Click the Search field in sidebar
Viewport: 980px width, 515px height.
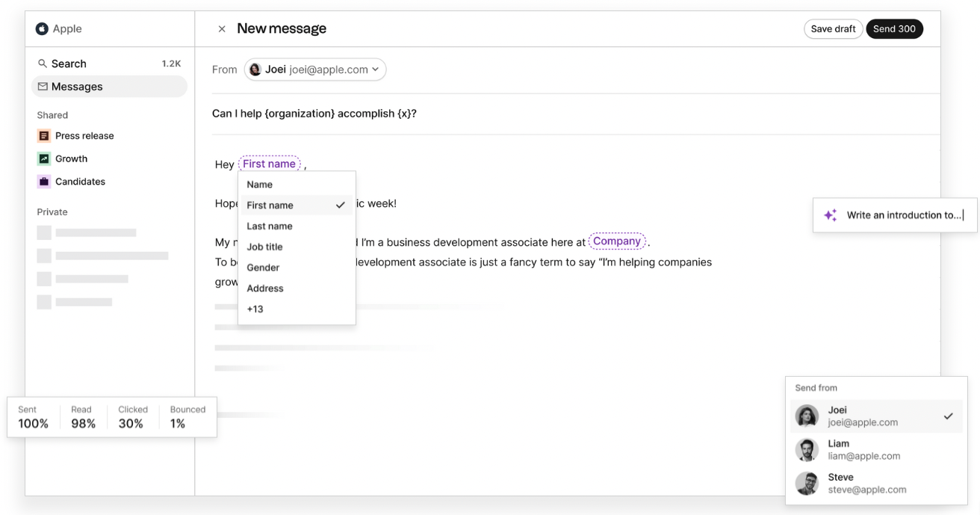pyautogui.click(x=109, y=64)
